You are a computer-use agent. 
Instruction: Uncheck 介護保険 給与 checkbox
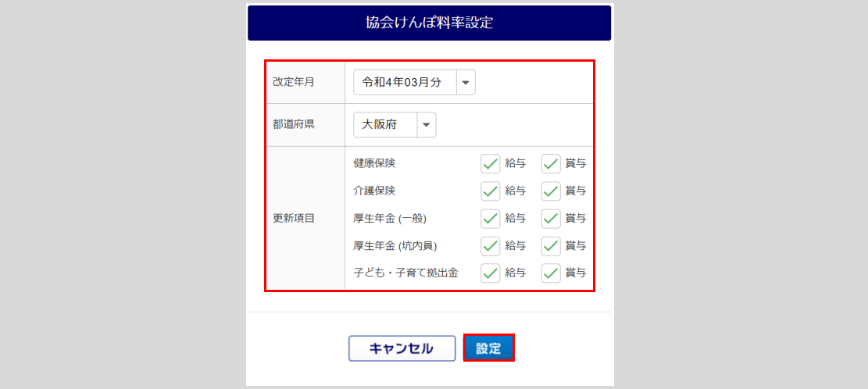tap(491, 191)
